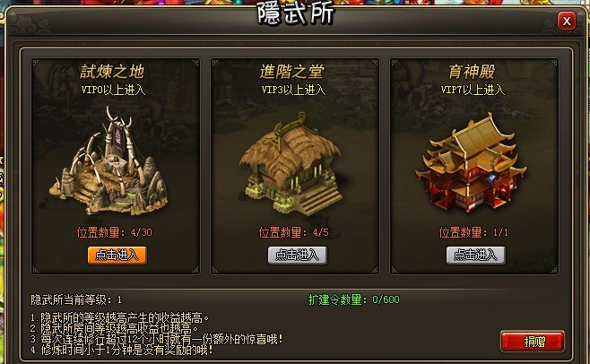Click the 扩建令数量 0/600 indicator
This screenshot has height=364, width=590.
point(353,299)
